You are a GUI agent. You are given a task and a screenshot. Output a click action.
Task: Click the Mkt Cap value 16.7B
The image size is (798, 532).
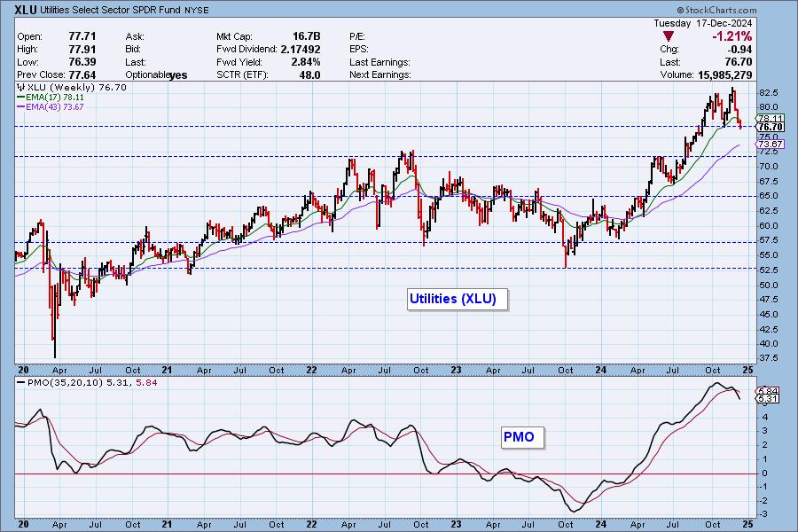point(307,36)
